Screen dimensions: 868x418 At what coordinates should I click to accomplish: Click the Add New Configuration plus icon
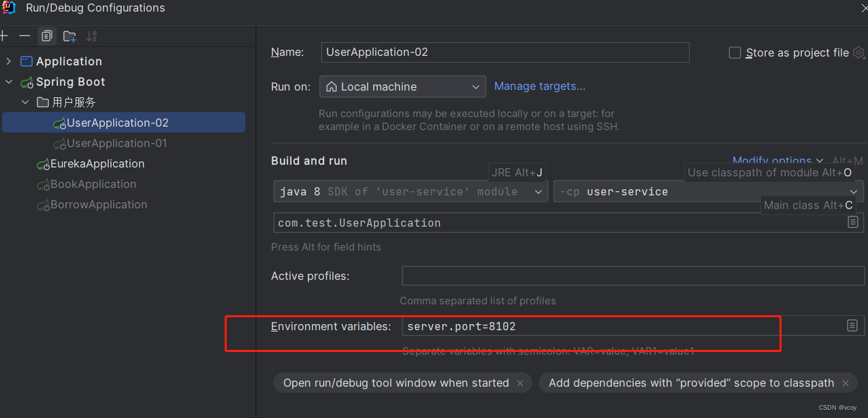point(3,35)
